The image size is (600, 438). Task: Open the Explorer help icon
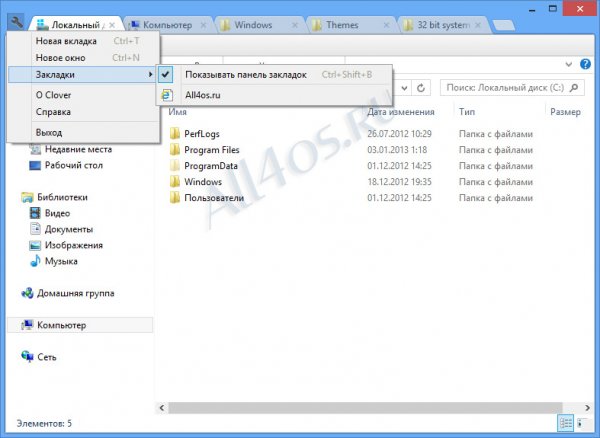tap(585, 64)
